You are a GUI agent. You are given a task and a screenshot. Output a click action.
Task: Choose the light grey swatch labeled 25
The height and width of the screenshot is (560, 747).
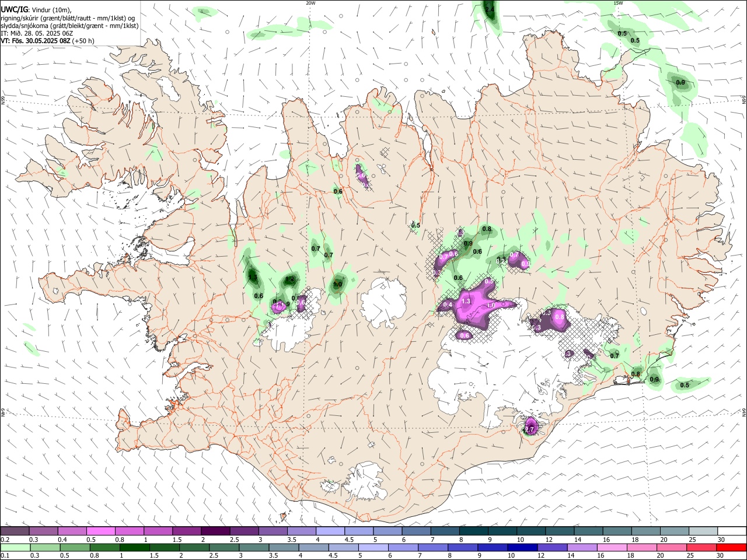[702, 531]
